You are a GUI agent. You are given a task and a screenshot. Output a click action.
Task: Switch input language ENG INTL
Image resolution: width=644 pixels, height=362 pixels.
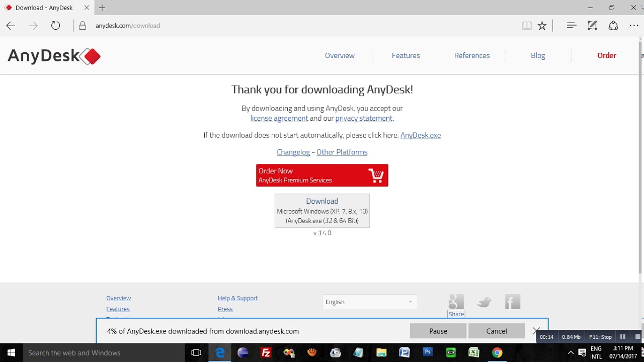pos(596,352)
